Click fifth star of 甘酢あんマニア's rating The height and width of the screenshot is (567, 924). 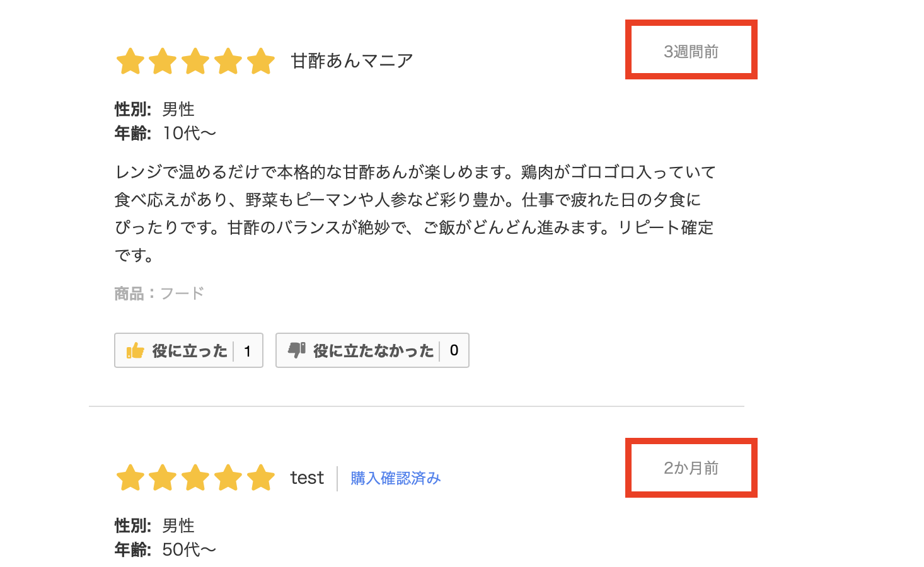tap(260, 62)
